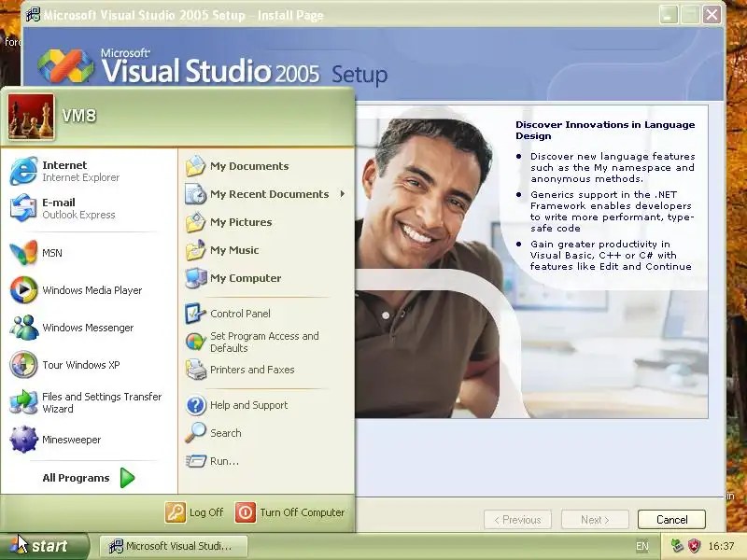Open the Control Panel icon
This screenshot has width=747, height=560.
[x=195, y=314]
